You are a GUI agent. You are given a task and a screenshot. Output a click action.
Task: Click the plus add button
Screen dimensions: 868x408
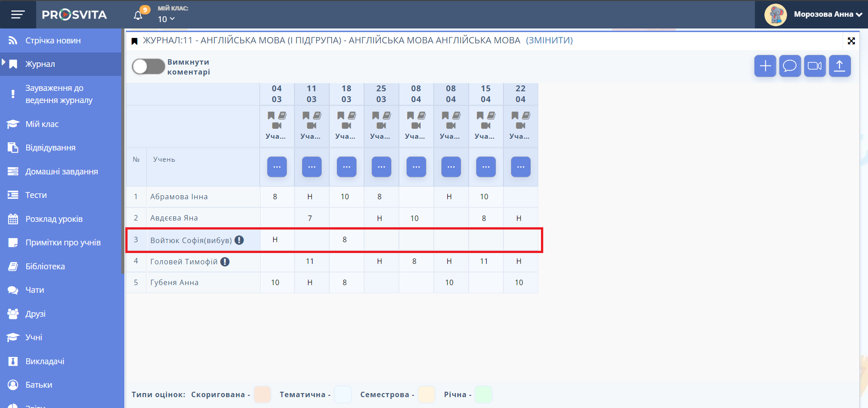pos(765,66)
